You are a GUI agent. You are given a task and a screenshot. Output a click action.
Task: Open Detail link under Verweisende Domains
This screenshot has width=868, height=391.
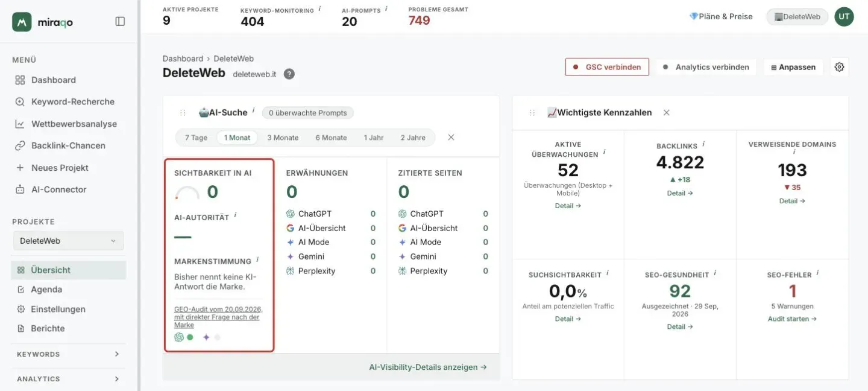point(792,201)
